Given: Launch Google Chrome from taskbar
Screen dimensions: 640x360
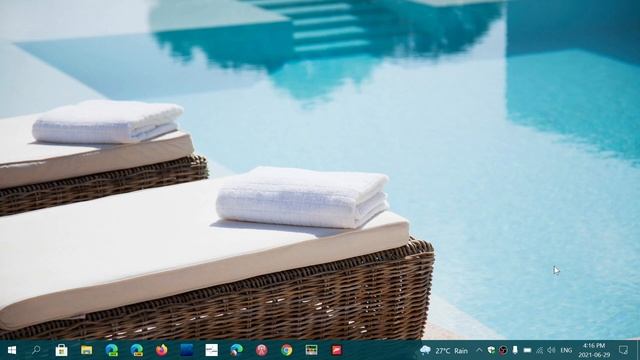Looking at the screenshot, I should click(x=287, y=350).
